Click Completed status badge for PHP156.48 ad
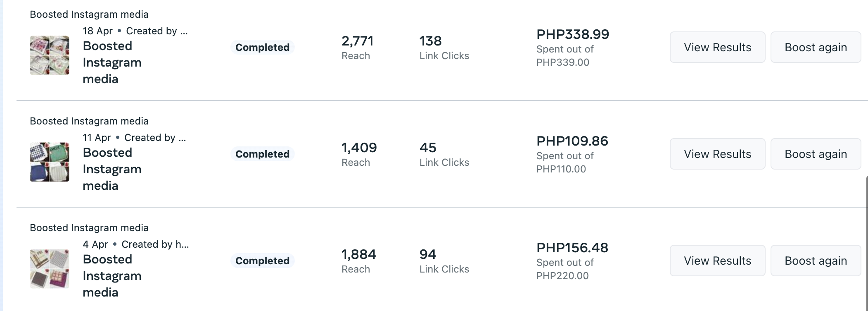Viewport: 868px width, 311px height. pos(262,261)
